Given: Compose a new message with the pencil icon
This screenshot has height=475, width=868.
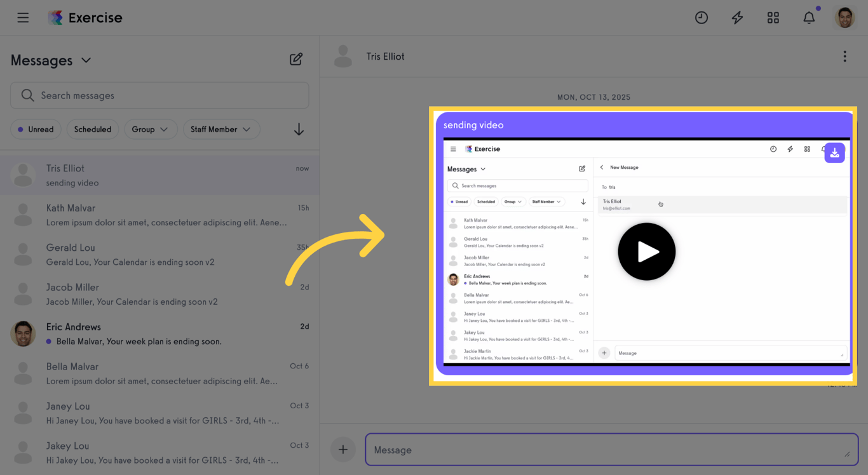Looking at the screenshot, I should [x=296, y=59].
